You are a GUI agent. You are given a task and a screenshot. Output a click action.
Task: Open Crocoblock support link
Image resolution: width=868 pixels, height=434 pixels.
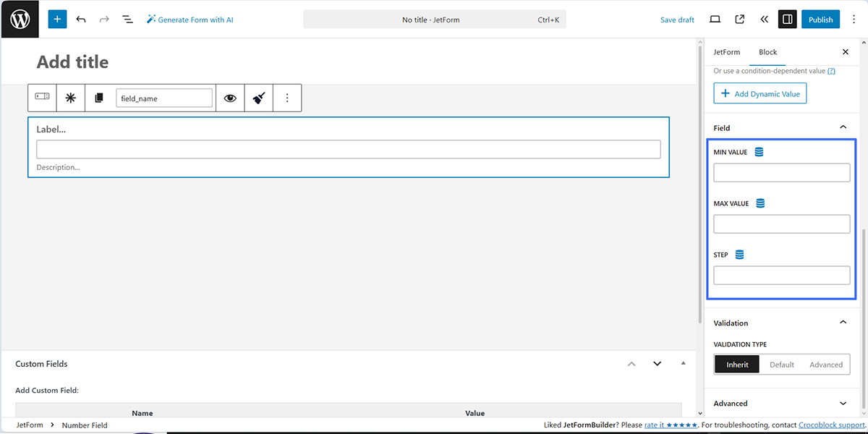coord(831,425)
